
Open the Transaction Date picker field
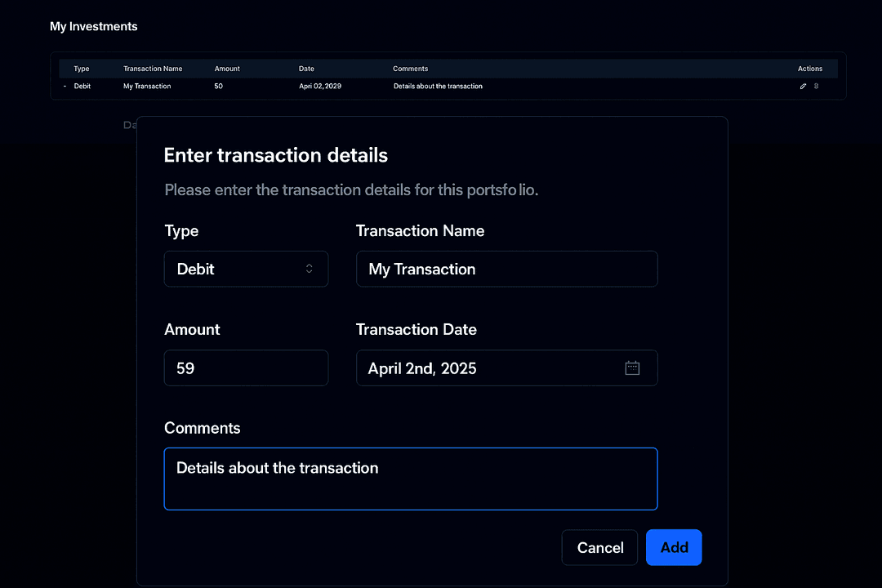coord(507,368)
